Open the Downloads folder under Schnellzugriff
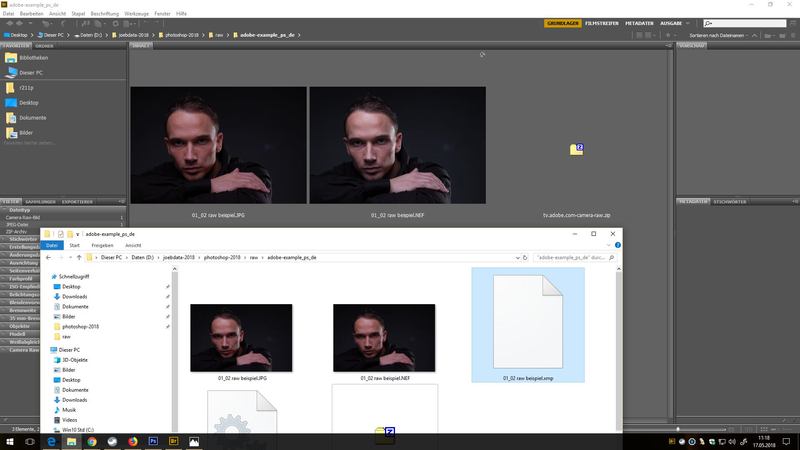This screenshot has height=450, width=800. coord(74,296)
